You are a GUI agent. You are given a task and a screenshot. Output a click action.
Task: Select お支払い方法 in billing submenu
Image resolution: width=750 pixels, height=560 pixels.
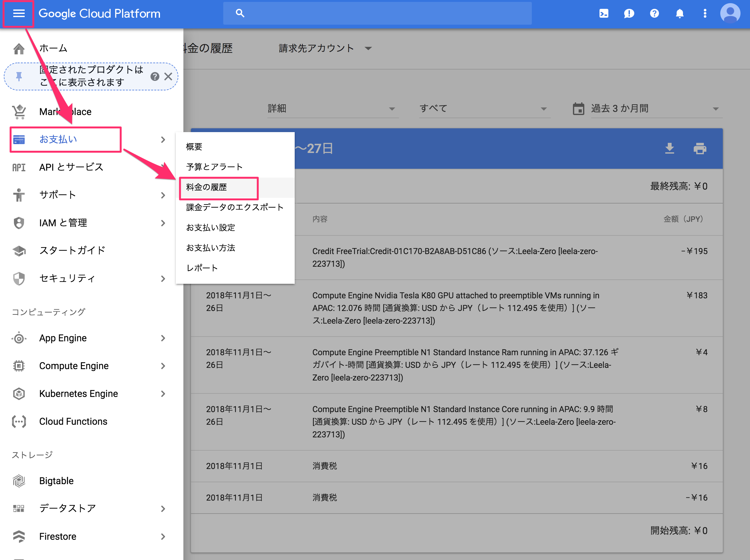(235, 248)
